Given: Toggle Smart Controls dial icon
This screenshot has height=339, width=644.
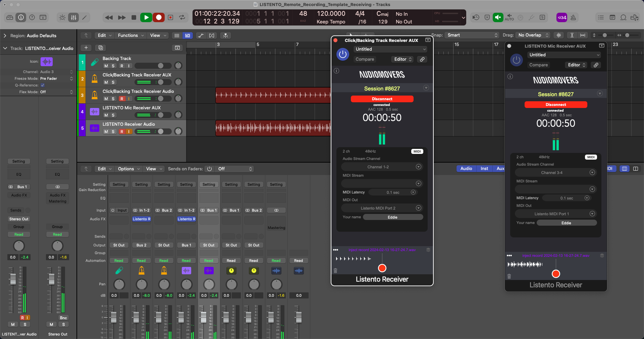Looking at the screenshot, I should [x=62, y=17].
